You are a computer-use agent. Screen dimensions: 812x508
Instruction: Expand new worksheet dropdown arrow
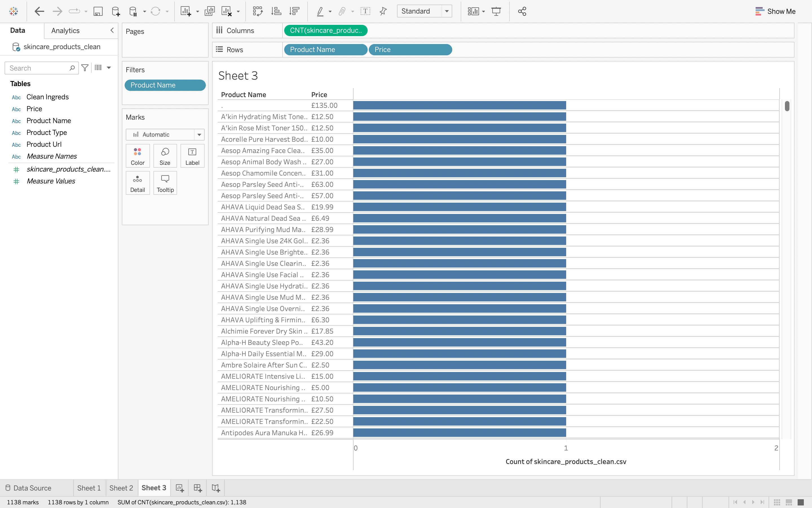(x=197, y=11)
